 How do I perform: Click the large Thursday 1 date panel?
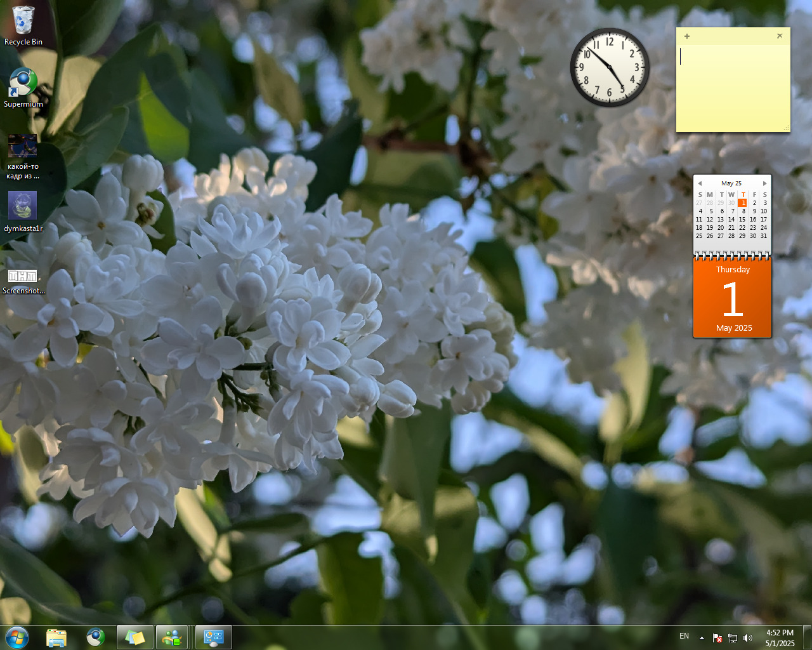tap(733, 298)
